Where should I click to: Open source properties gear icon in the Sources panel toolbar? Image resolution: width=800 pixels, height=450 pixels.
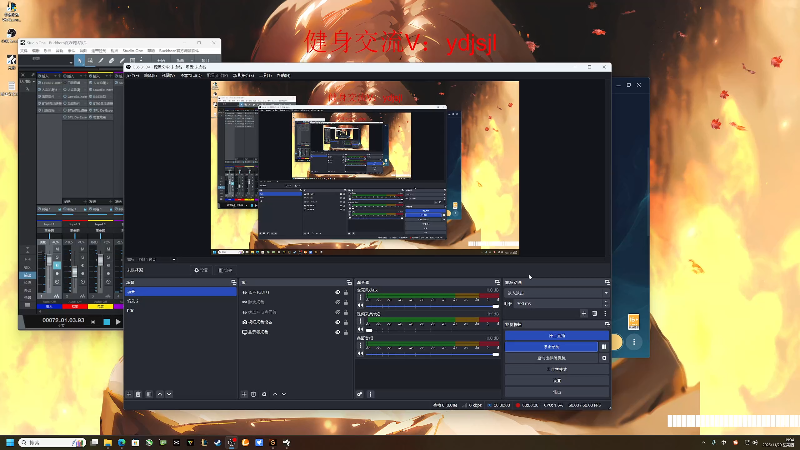264,394
